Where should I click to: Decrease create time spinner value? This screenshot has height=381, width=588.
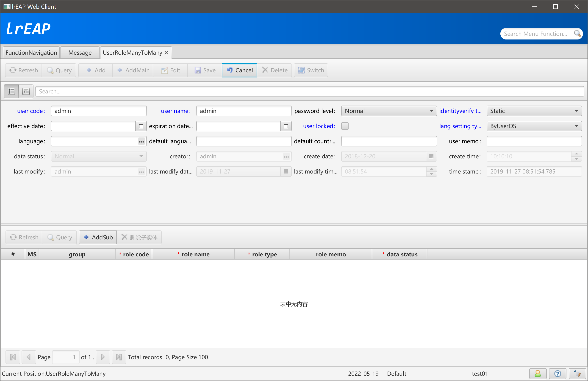coord(576,159)
